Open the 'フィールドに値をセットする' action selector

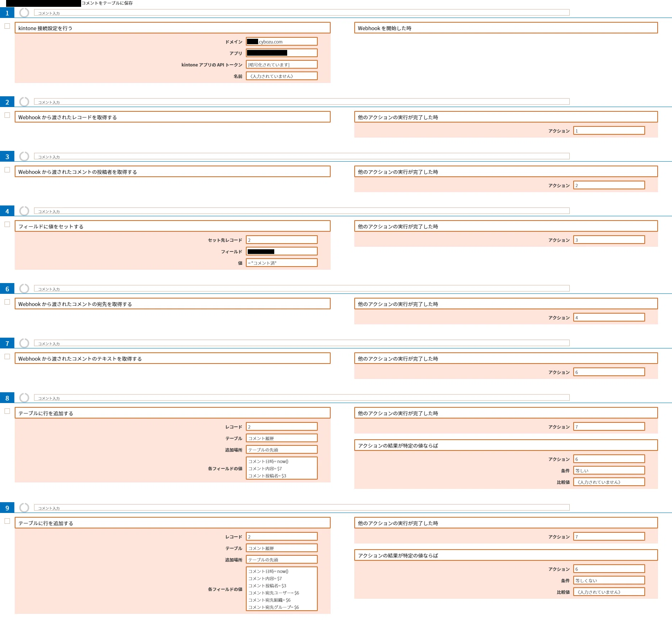point(173,226)
